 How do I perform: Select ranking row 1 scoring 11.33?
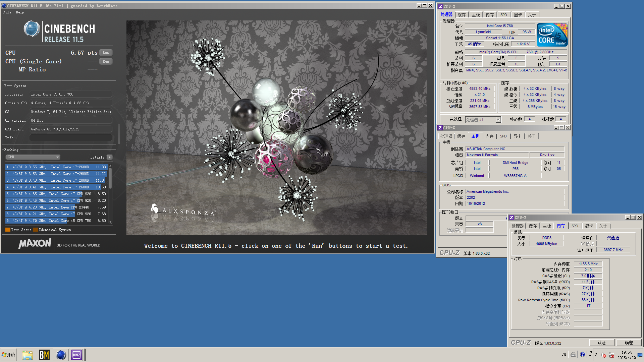[x=56, y=167]
